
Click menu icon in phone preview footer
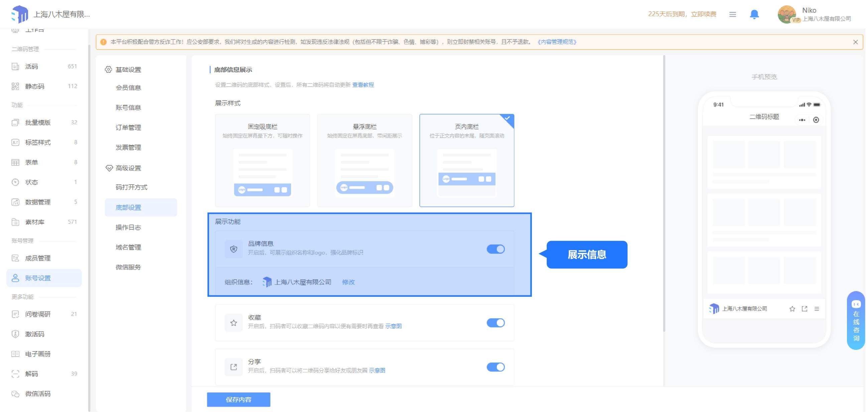(x=817, y=308)
